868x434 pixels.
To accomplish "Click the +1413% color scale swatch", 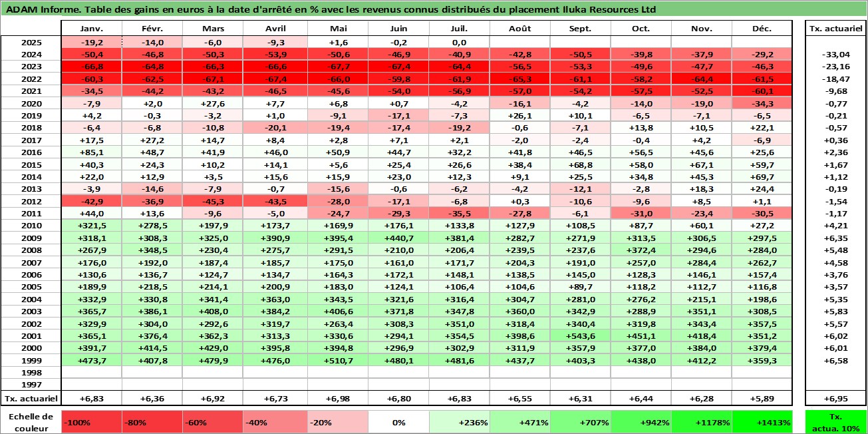I will (x=762, y=422).
